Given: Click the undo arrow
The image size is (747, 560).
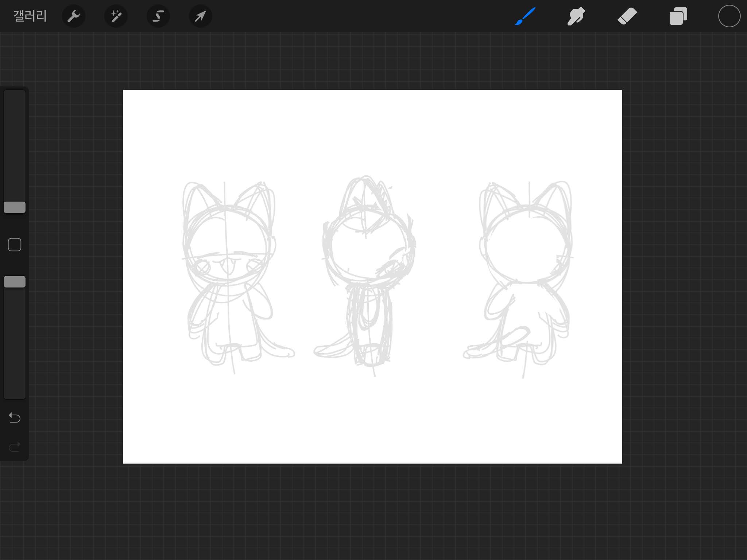Looking at the screenshot, I should coord(15,417).
